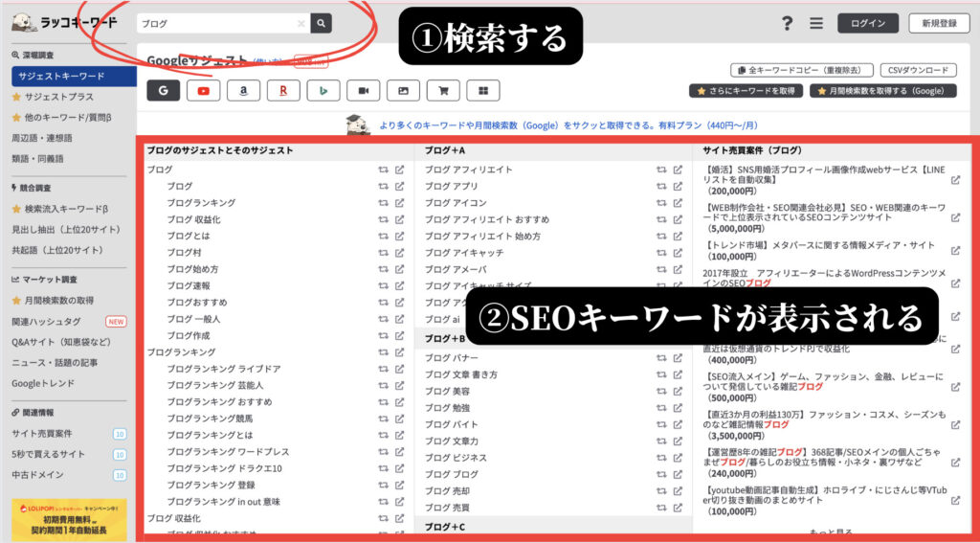Click the keyword ブログ 収益化
The width and height of the screenshot is (980, 543).
193,219
